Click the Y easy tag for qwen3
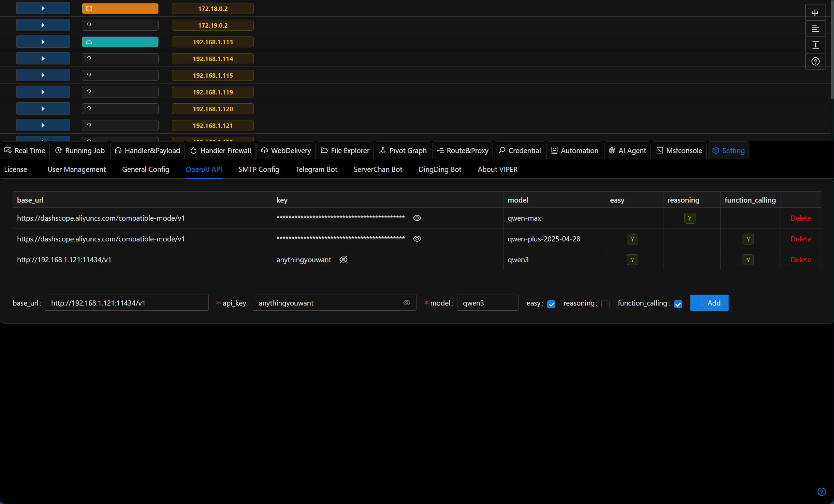The image size is (834, 504). (x=632, y=260)
